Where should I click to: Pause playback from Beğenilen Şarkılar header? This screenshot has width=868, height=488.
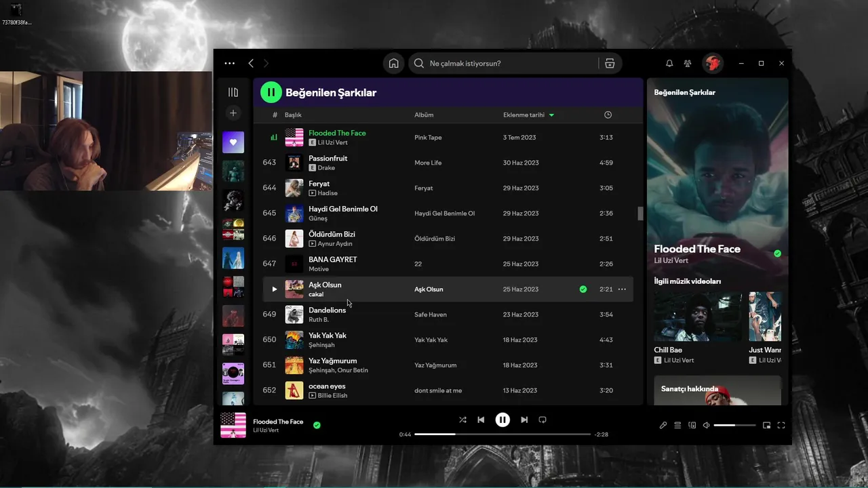[271, 92]
